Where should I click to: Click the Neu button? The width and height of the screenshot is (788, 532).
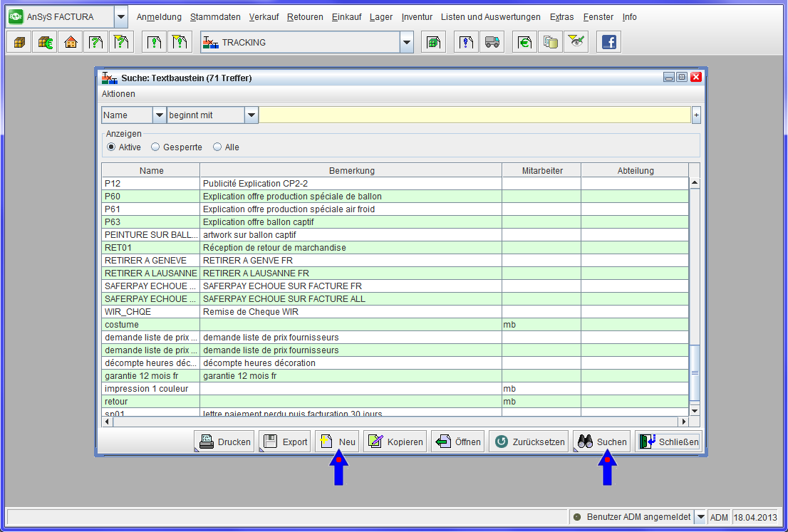[337, 442]
